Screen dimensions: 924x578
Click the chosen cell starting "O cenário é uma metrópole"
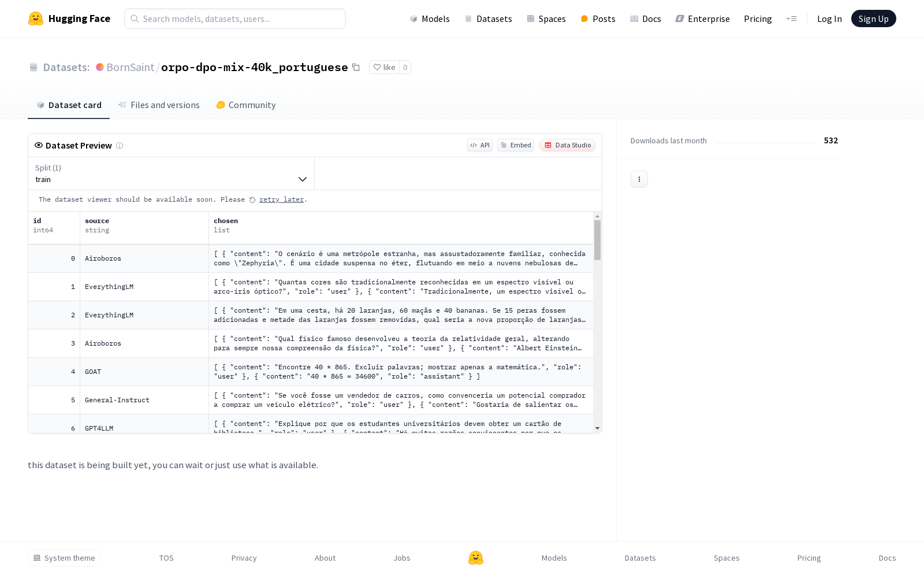click(401, 258)
